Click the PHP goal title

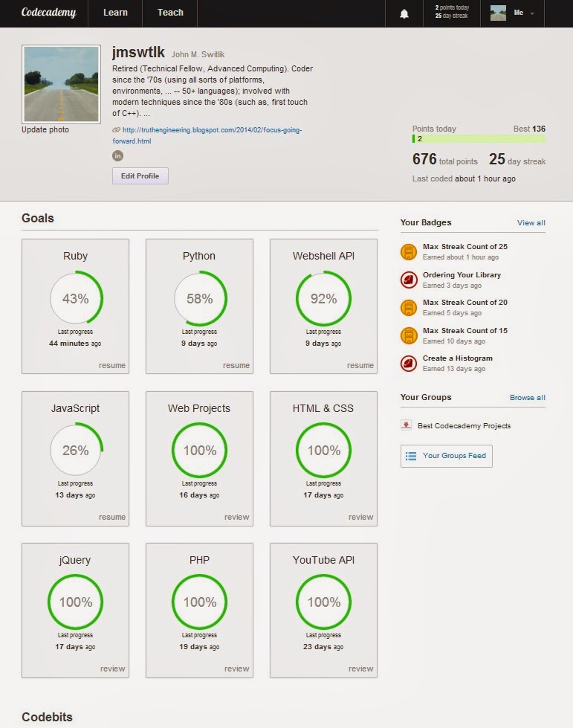click(199, 560)
